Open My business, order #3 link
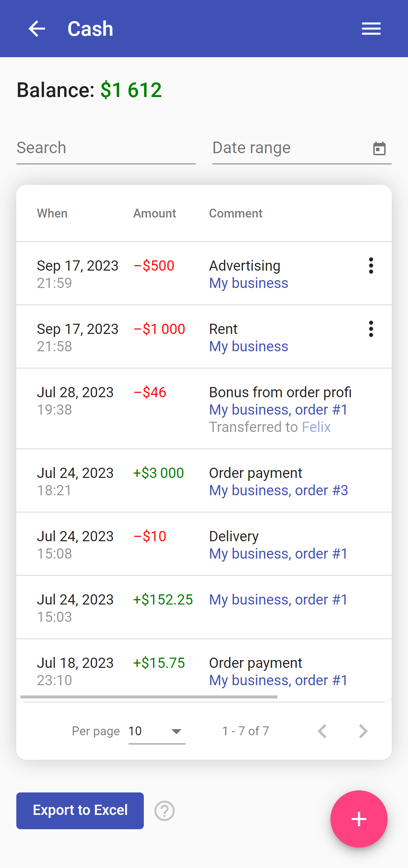 pyautogui.click(x=278, y=491)
